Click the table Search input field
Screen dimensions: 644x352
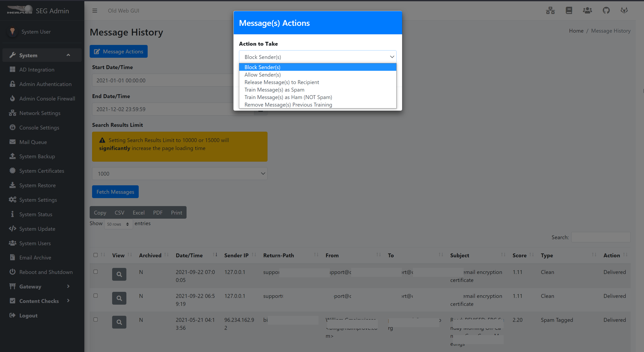[601, 237]
